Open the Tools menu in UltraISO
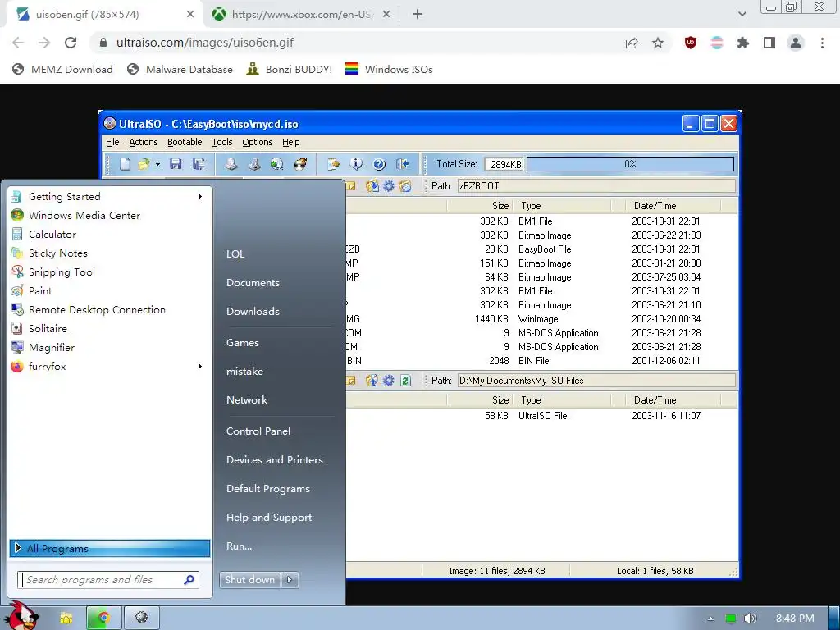 (221, 142)
